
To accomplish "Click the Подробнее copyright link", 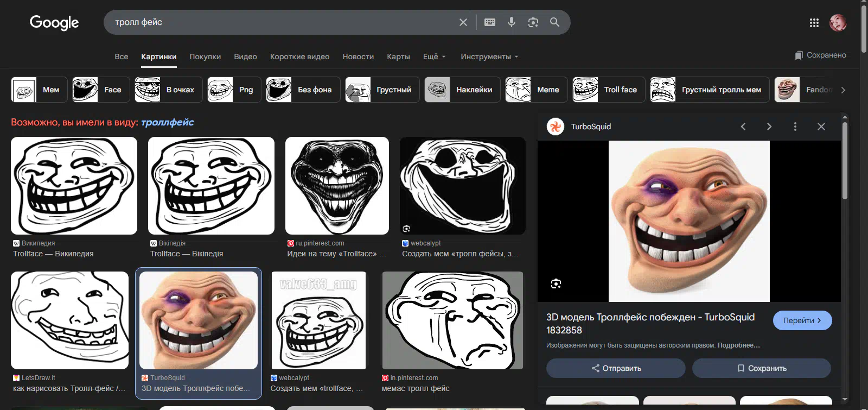I will (x=739, y=345).
